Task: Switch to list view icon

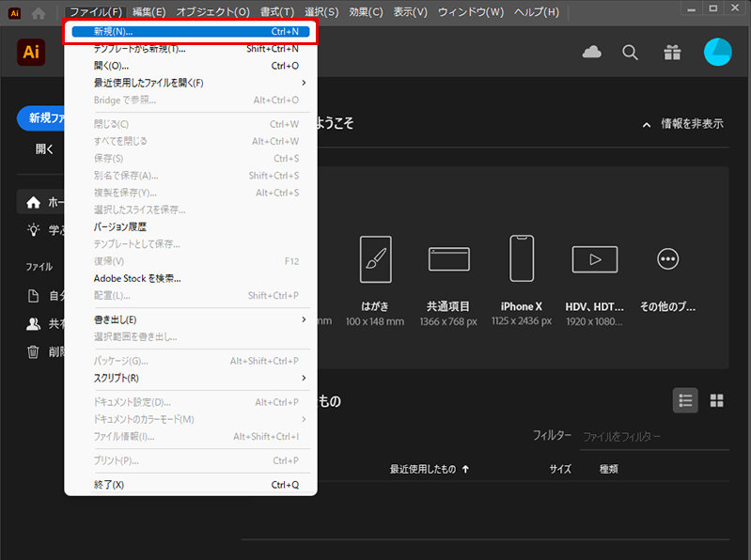Action: click(x=685, y=400)
